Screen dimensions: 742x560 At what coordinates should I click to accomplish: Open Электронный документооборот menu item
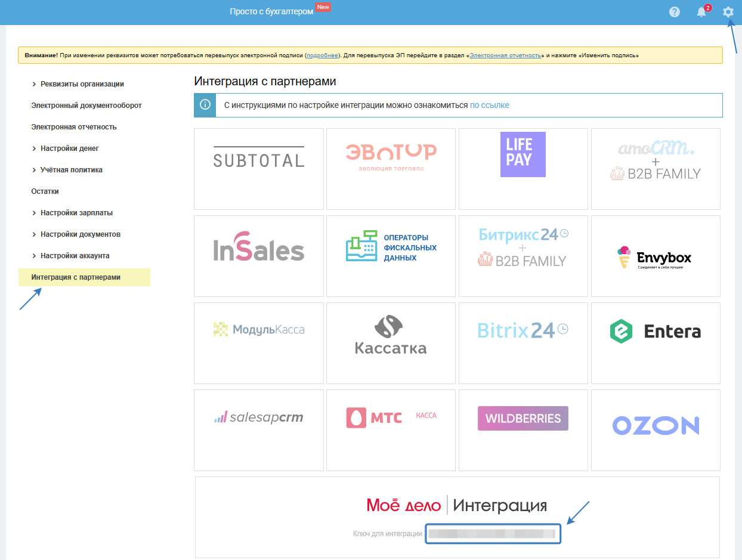(x=86, y=106)
